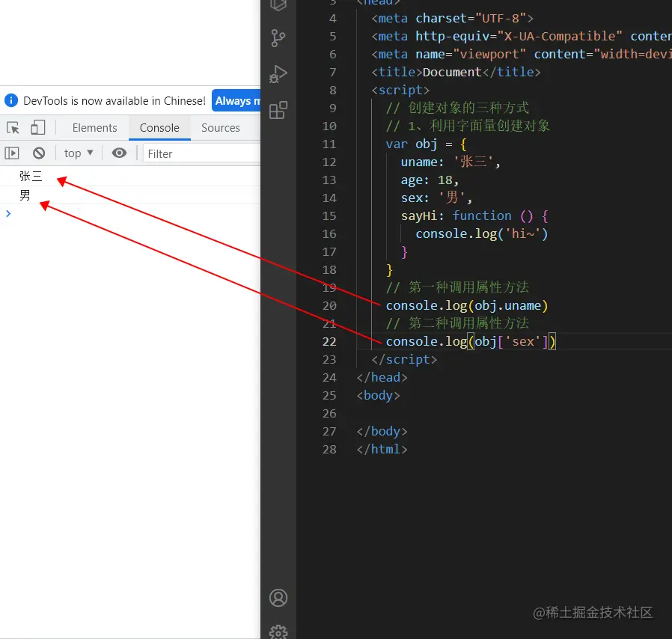Click the console output 张三
The width and height of the screenshot is (672, 639).
(x=31, y=176)
